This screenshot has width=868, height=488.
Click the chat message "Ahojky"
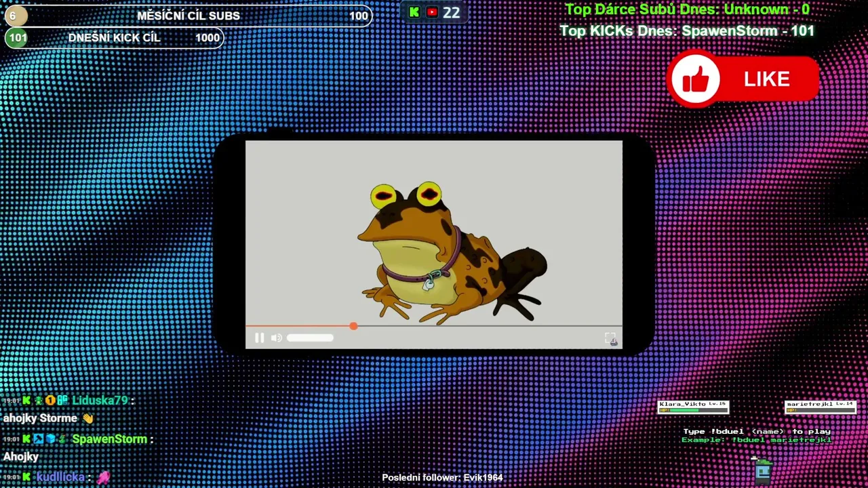point(21,457)
